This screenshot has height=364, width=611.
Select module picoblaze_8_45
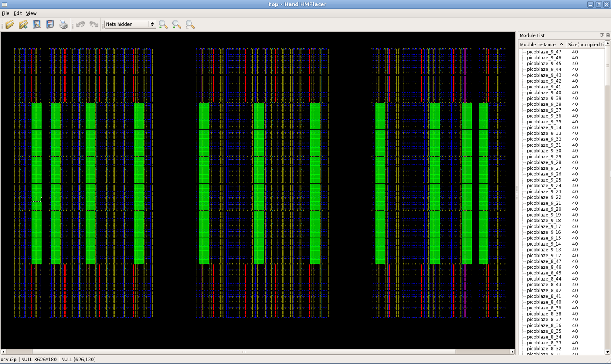pos(544,273)
